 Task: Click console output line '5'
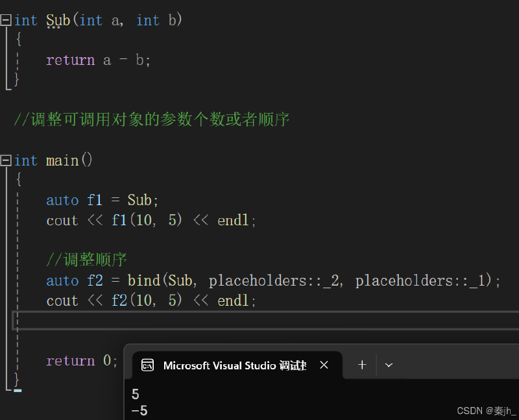[136, 394]
